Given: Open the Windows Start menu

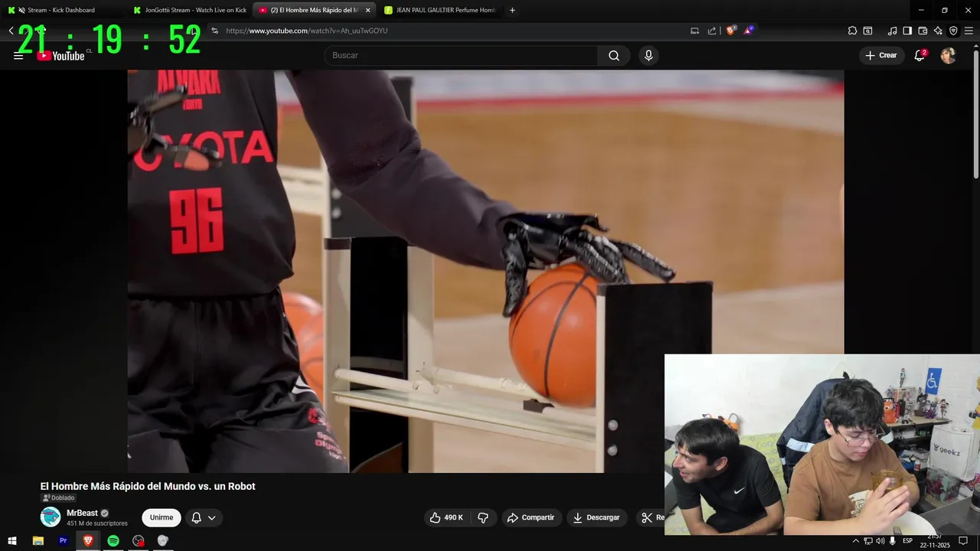Looking at the screenshot, I should pos(12,540).
